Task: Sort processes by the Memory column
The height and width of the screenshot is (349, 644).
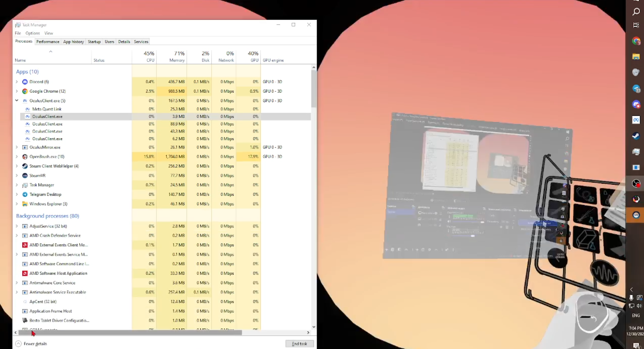Action: (x=172, y=57)
